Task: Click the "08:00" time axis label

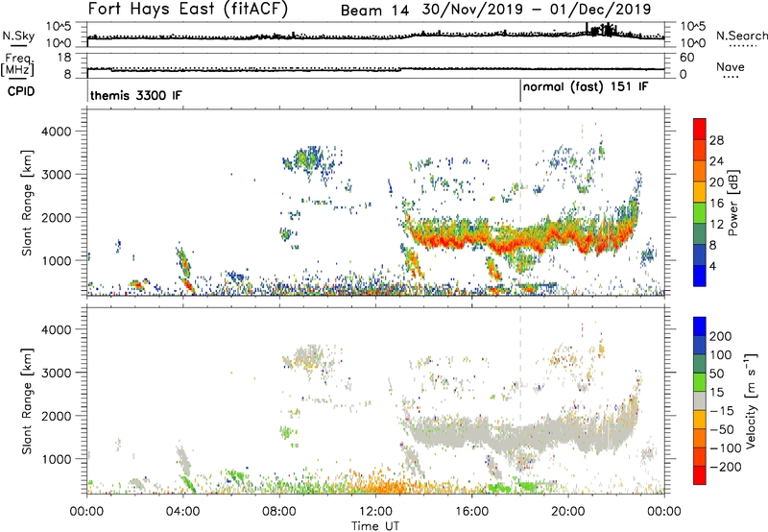Action: (279, 512)
